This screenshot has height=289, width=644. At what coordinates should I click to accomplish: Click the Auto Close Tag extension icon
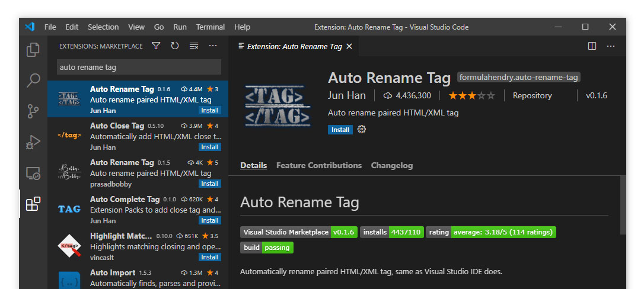(69, 135)
